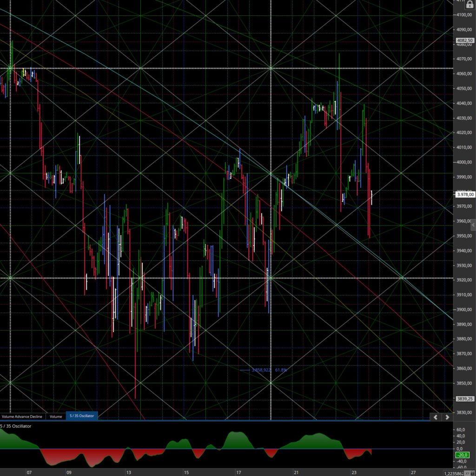Advance chart with right arrow button

(x=447, y=417)
